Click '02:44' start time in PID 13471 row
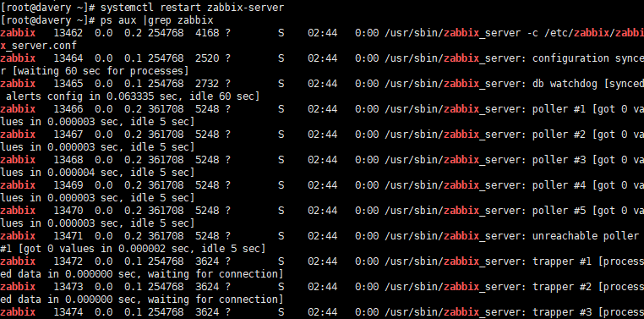Screen dimensions: 644x319 coord(322,236)
